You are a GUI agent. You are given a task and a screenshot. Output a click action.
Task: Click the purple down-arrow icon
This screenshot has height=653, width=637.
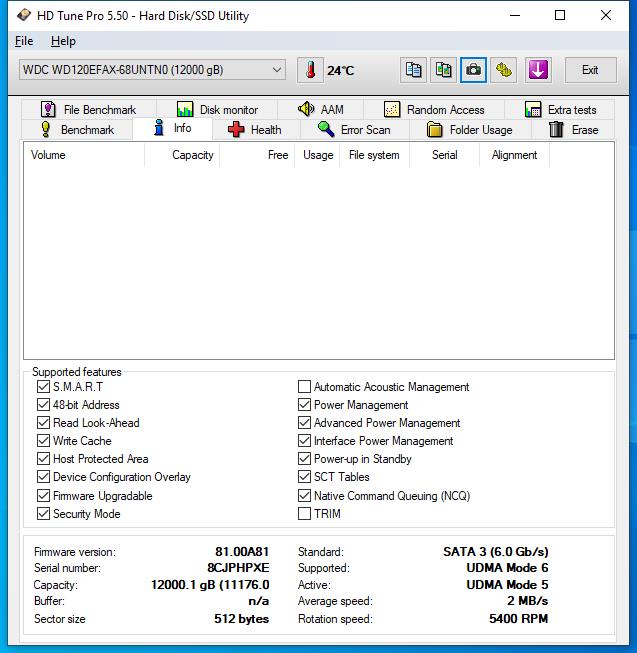tap(538, 70)
